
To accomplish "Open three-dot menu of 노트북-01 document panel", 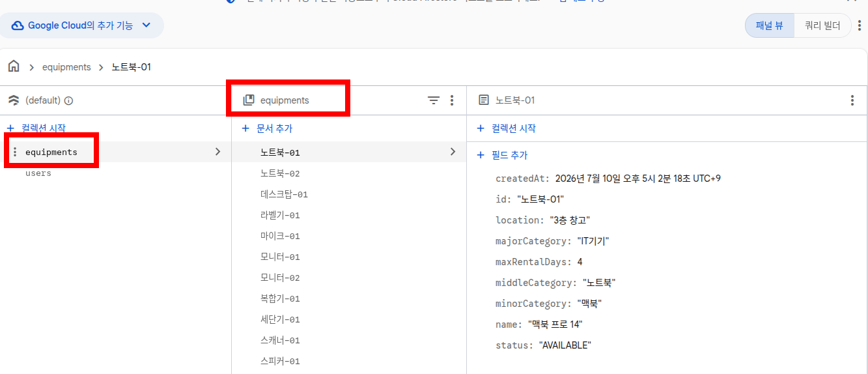I will tap(852, 100).
